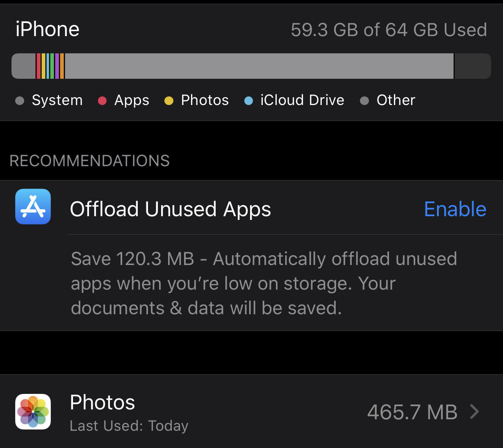Open the Photos app icon in the storage list

33,411
